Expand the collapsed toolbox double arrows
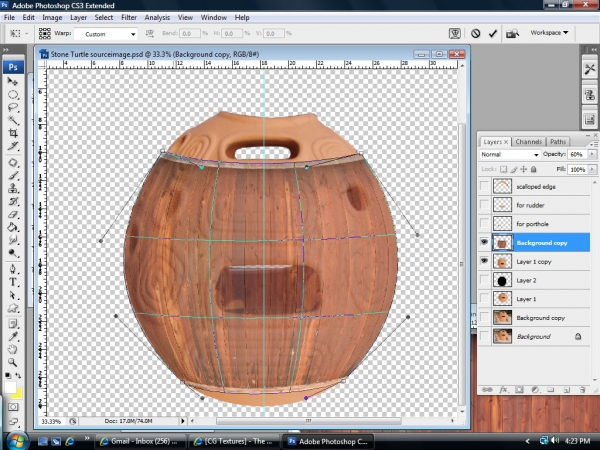 click(x=6, y=50)
